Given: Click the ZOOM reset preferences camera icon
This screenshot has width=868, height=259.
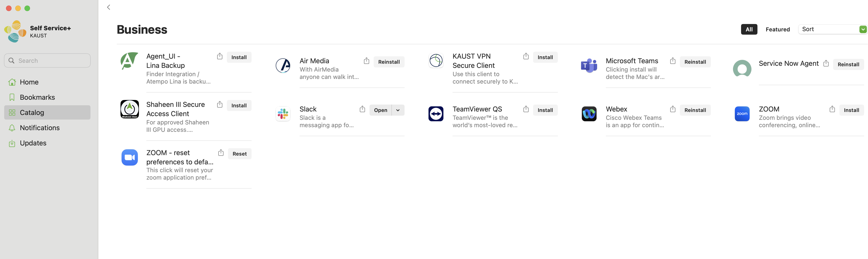Looking at the screenshot, I should pyautogui.click(x=129, y=157).
